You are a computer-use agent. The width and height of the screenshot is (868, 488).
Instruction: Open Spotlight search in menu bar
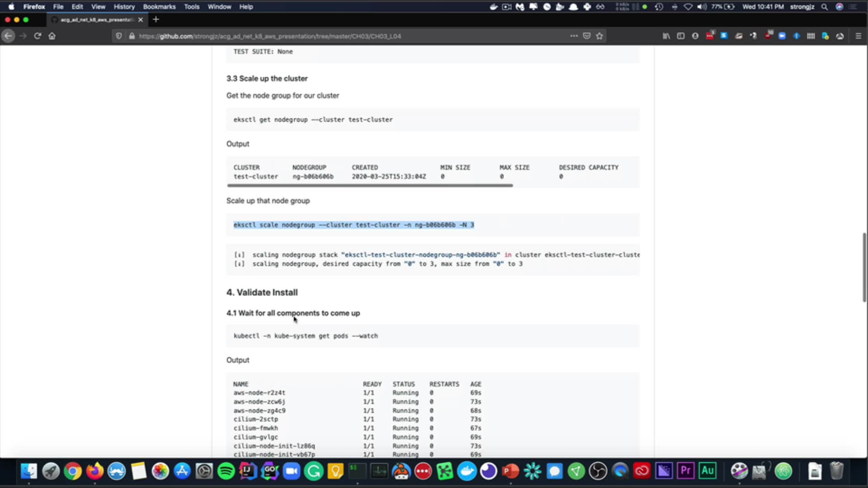825,7
